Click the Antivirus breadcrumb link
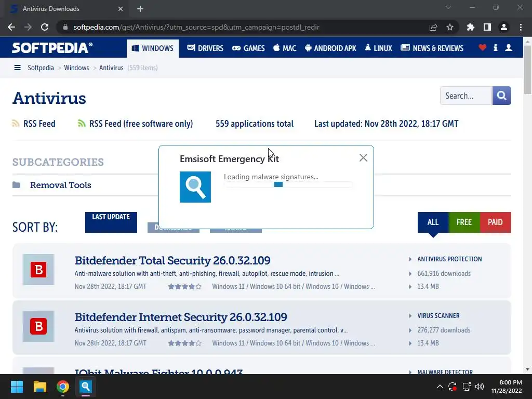The height and width of the screenshot is (399, 532). 111,68
